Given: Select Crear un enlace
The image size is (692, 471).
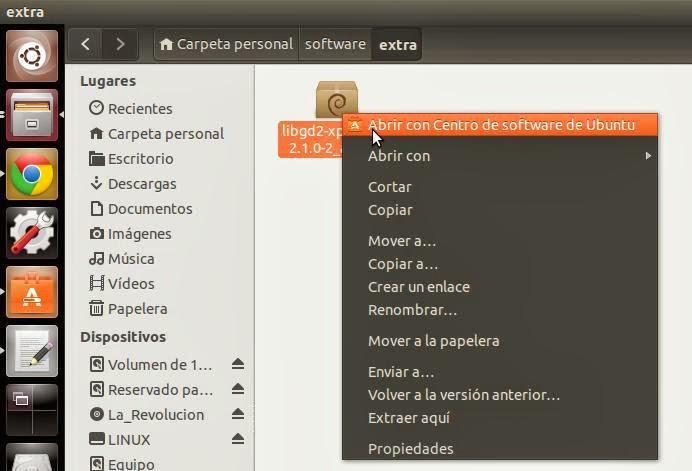Looking at the screenshot, I should click(500, 287).
